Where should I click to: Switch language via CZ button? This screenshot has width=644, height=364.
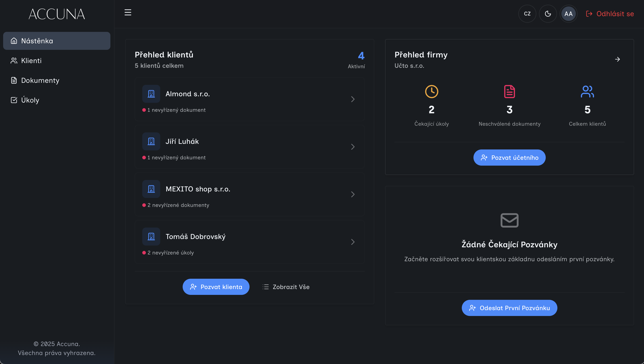click(527, 14)
